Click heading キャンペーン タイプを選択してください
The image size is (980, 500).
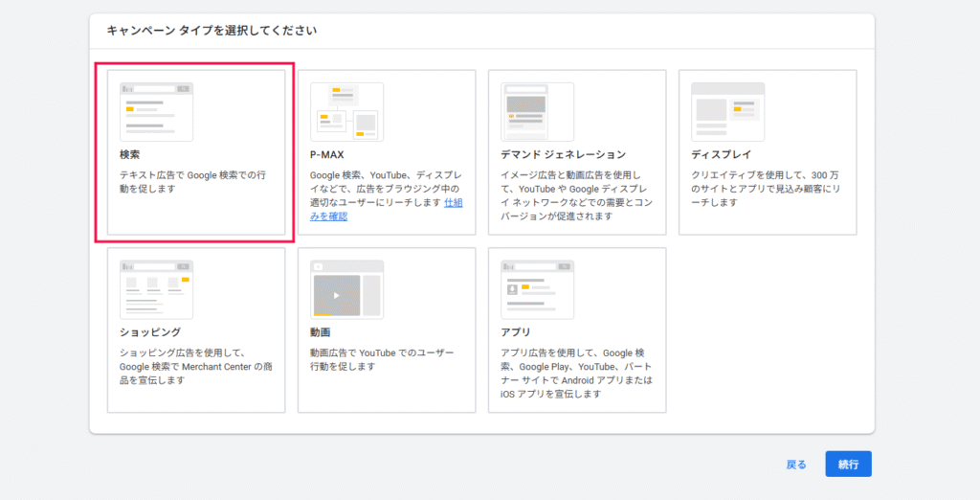[x=212, y=30]
